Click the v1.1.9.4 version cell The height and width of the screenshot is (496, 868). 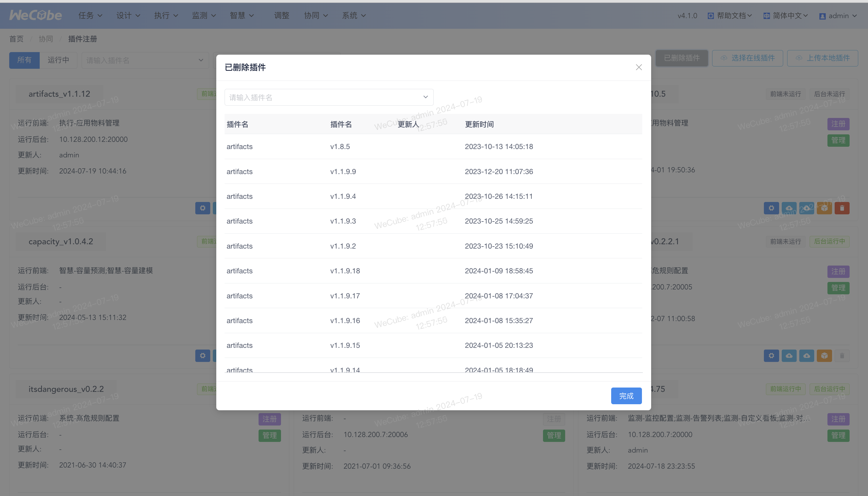[x=343, y=196]
